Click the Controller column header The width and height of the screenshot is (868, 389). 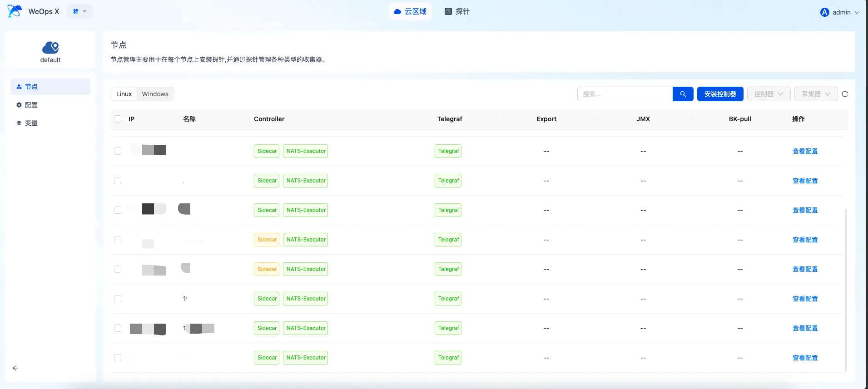pos(269,119)
